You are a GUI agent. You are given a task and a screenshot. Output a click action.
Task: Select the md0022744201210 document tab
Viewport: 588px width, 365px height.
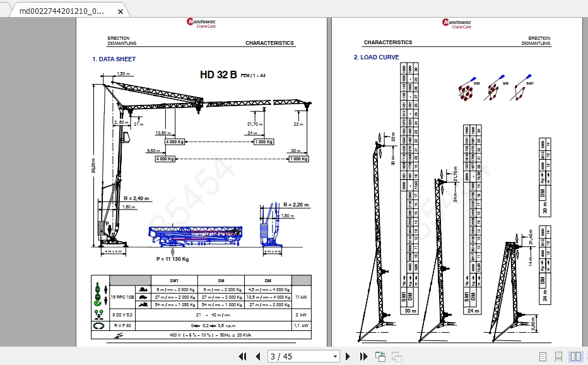(62, 11)
